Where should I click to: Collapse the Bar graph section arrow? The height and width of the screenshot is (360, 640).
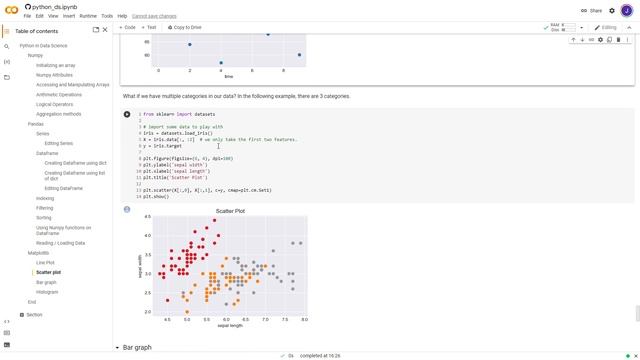117,348
